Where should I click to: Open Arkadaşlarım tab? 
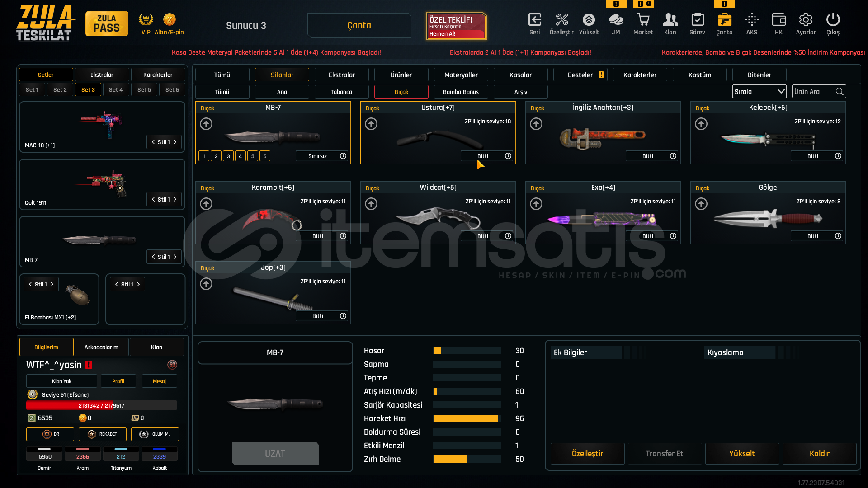(x=101, y=347)
